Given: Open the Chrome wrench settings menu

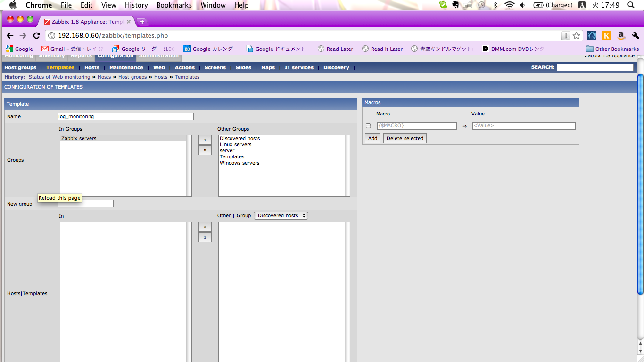Looking at the screenshot, I should point(636,36).
